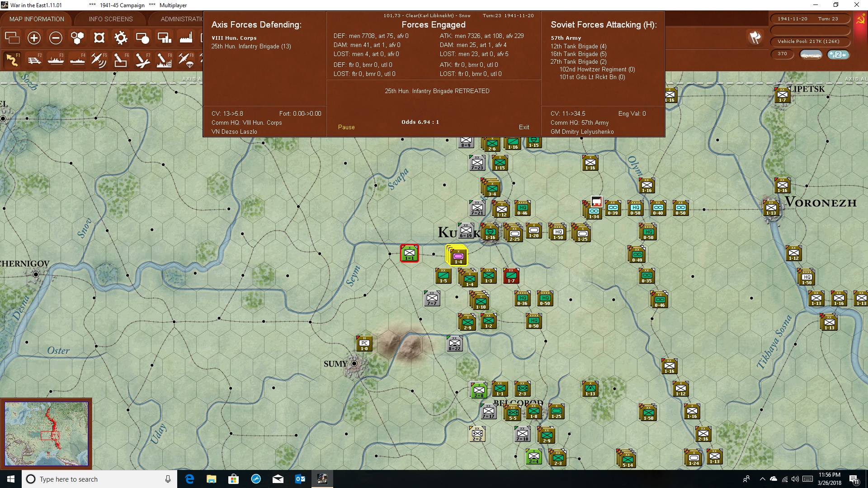Click the zoom out minus icon
This screenshot has height=488, width=868.
tap(56, 38)
